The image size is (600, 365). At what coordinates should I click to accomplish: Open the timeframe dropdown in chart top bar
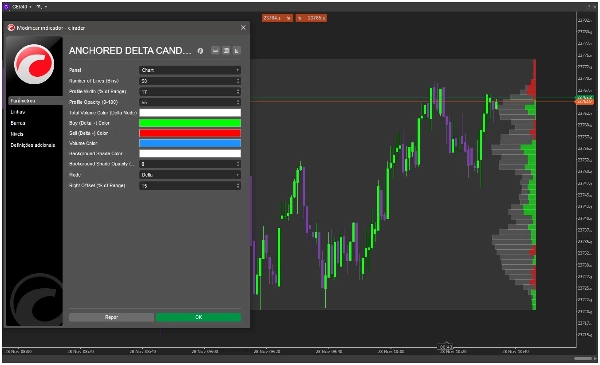(41, 7)
